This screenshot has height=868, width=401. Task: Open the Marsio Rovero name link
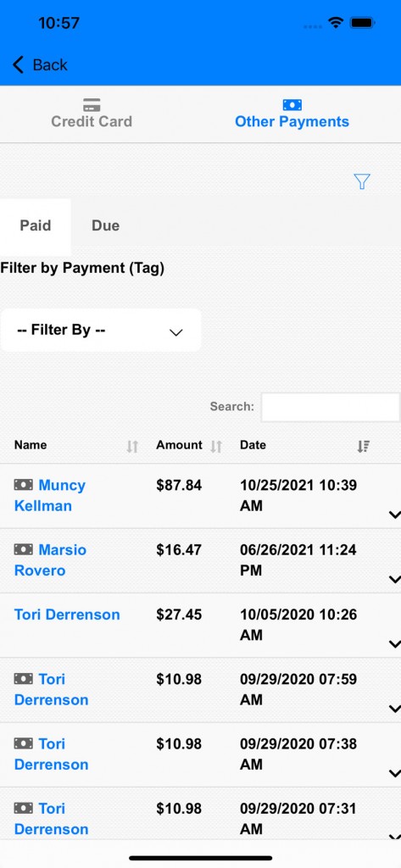coord(50,560)
